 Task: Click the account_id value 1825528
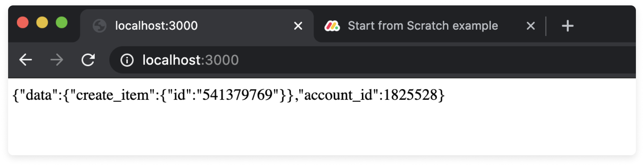click(x=410, y=95)
